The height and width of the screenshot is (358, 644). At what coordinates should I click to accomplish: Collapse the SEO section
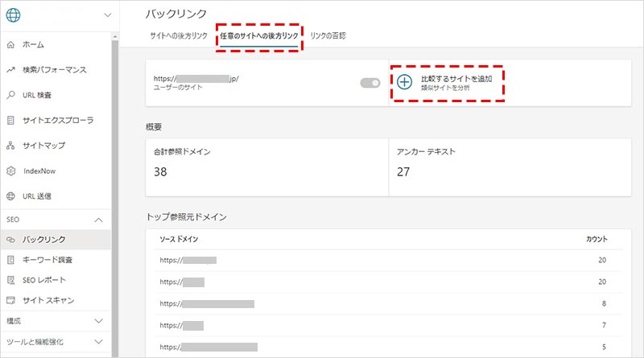pyautogui.click(x=99, y=219)
